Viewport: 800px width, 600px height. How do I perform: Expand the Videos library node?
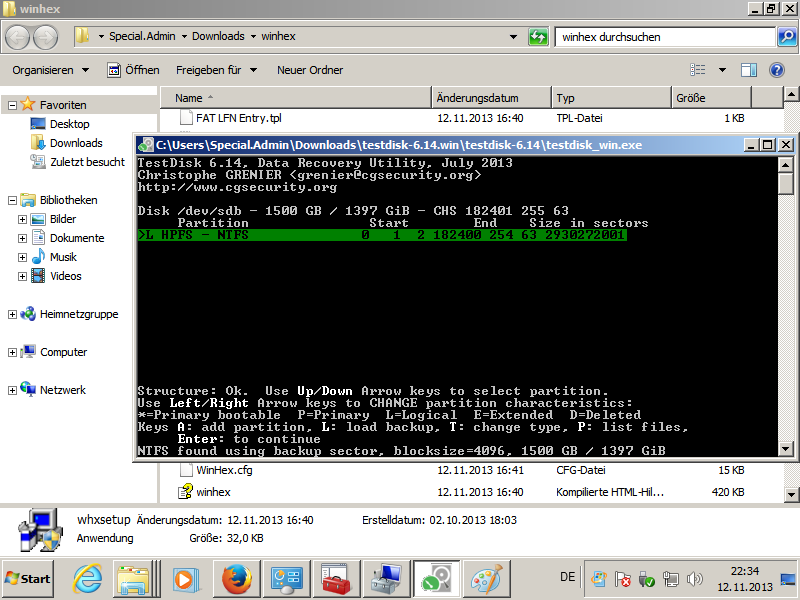[x=22, y=276]
